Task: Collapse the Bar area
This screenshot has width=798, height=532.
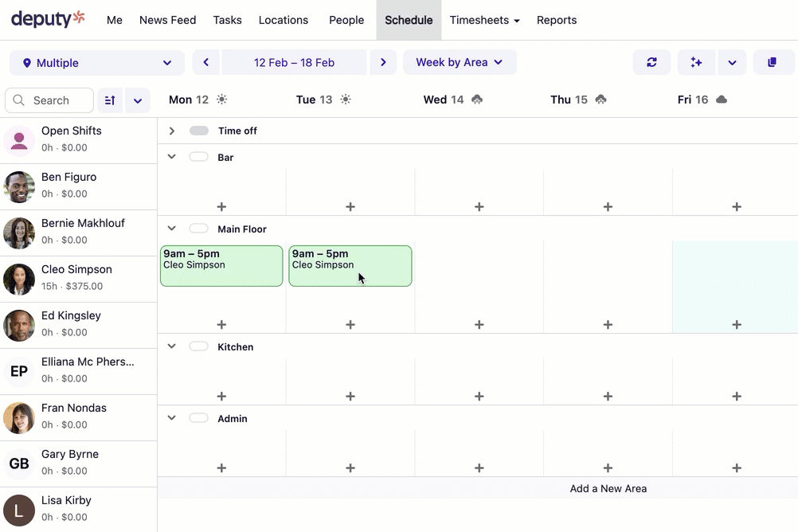Action: (171, 157)
